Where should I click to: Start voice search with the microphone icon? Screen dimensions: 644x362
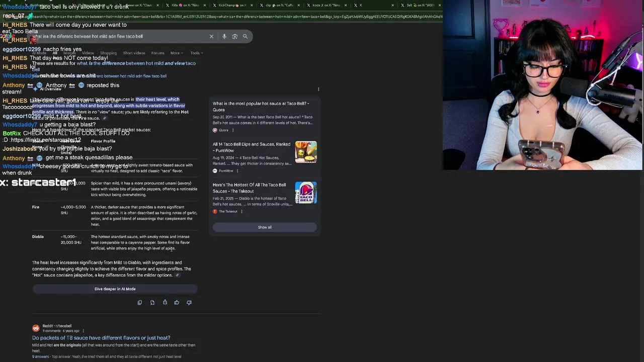[x=224, y=36]
